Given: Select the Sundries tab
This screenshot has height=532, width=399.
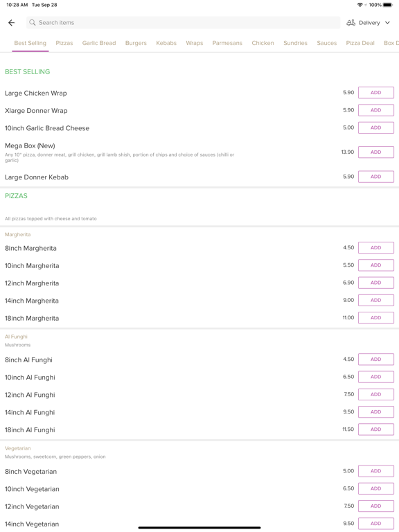Looking at the screenshot, I should click(x=295, y=43).
